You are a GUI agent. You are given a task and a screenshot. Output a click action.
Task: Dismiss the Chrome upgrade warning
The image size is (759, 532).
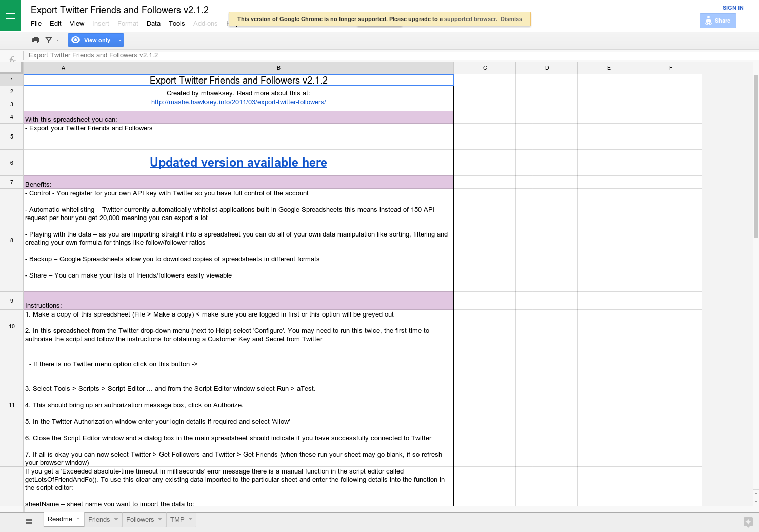[x=511, y=19]
